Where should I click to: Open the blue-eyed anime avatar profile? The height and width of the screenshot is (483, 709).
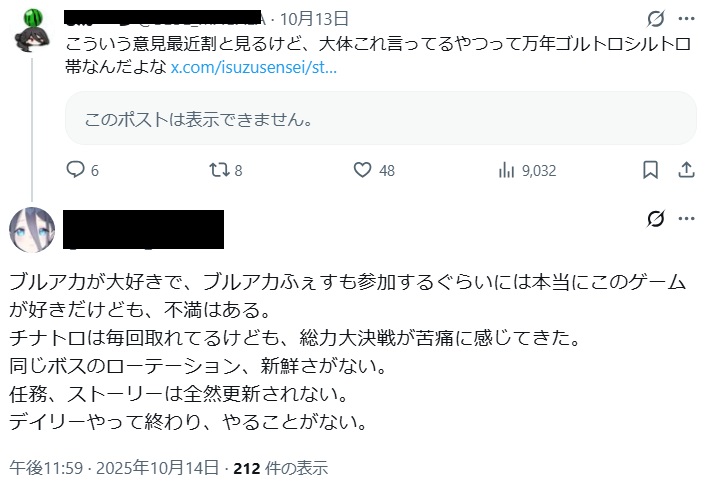pyautogui.click(x=31, y=228)
